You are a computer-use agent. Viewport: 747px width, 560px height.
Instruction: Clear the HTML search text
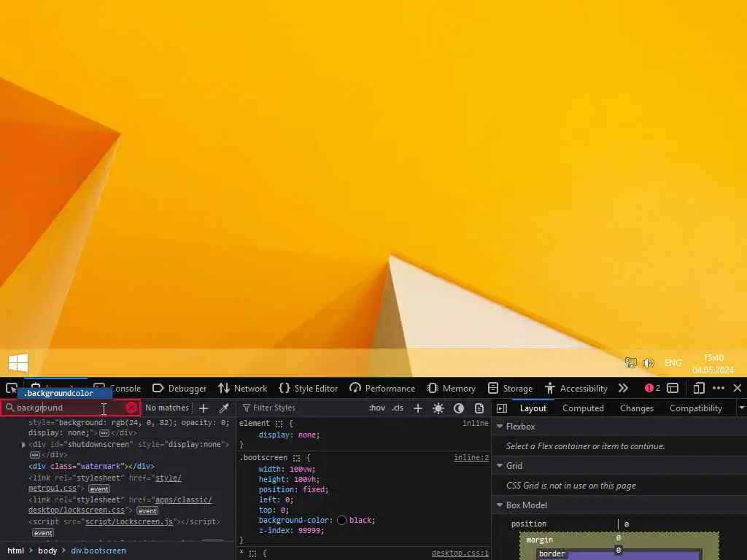tap(131, 408)
